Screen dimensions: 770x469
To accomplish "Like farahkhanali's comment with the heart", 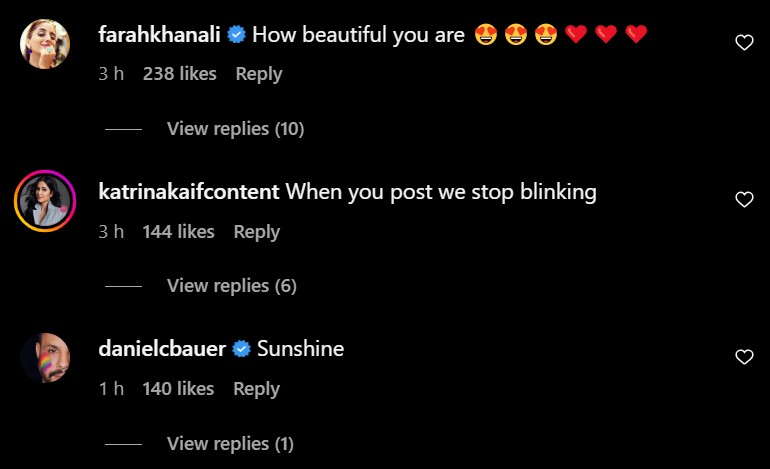I will coord(743,42).
